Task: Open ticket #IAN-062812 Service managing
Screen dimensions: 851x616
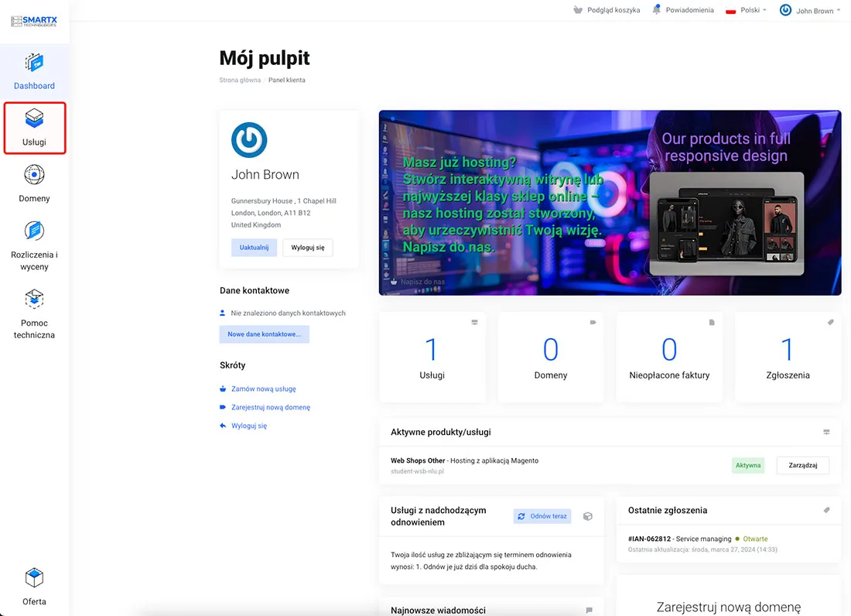Action: coord(679,539)
